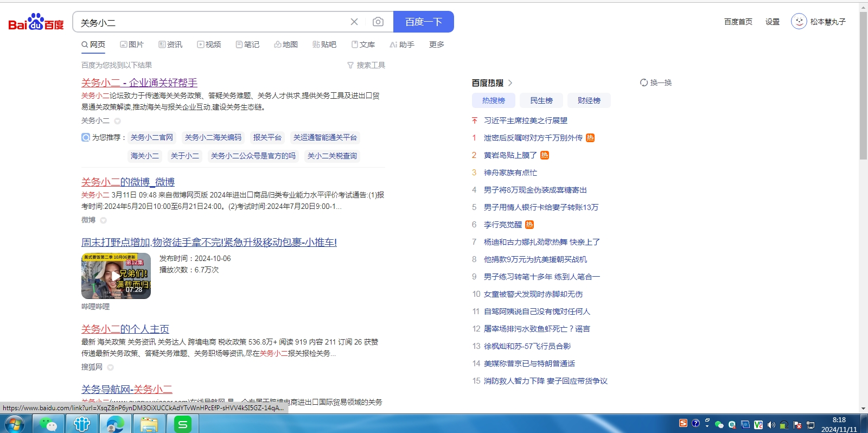The image size is (868, 433).
Task: Open result 关务小二 - 企业通关好帮手
Action: [x=139, y=82]
